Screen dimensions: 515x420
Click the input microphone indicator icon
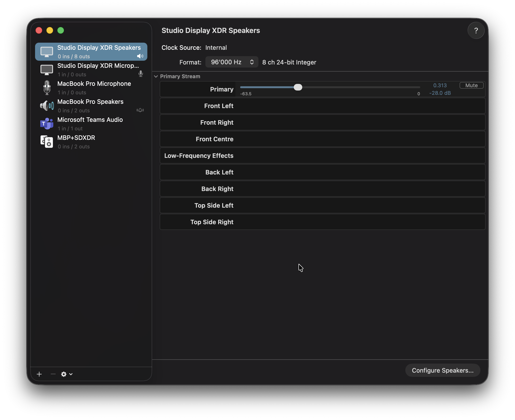pos(141,74)
